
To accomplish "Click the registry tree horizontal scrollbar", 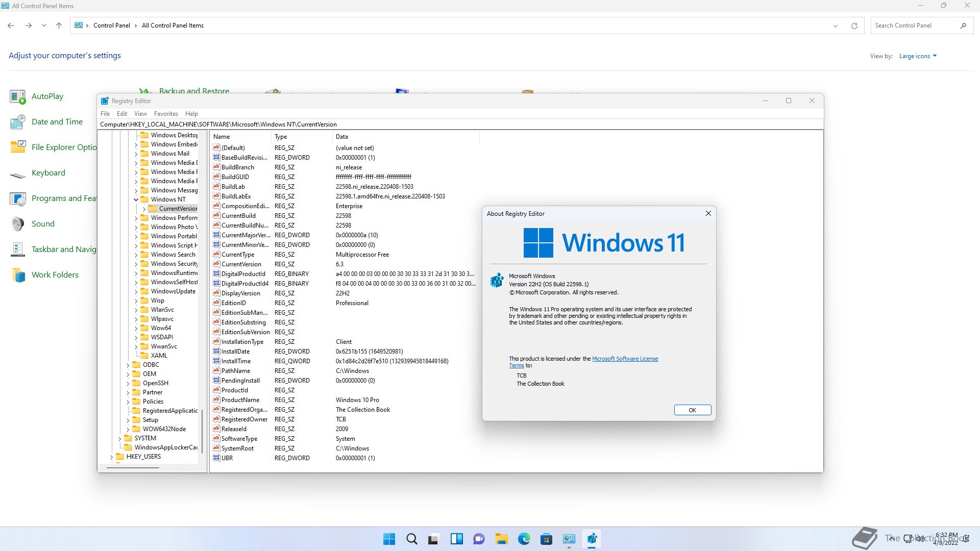I will (133, 467).
